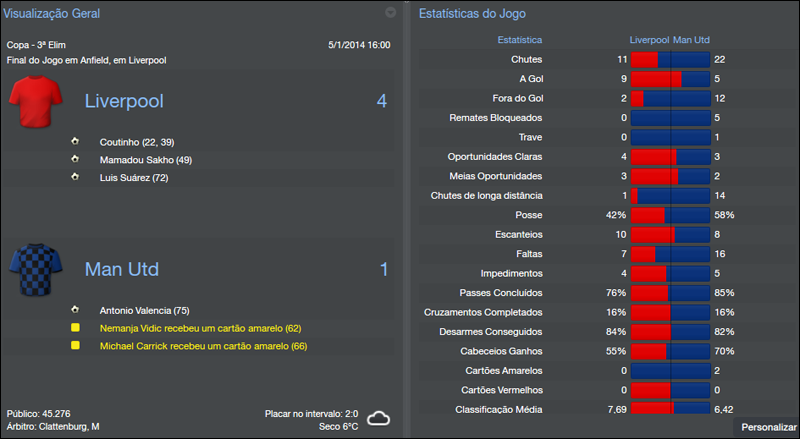This screenshot has width=800, height=439.
Task: Click the Posse possession bar
Action: tap(670, 215)
